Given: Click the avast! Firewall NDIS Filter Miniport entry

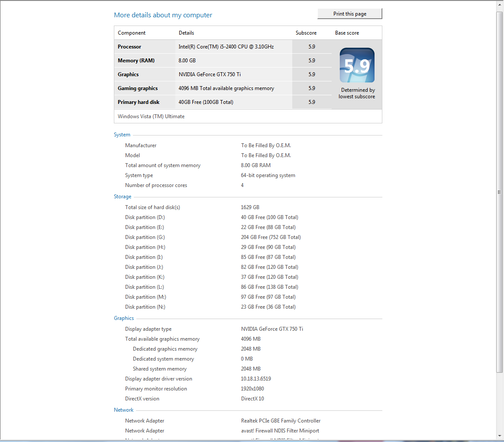Looking at the screenshot, I should tap(280, 431).
